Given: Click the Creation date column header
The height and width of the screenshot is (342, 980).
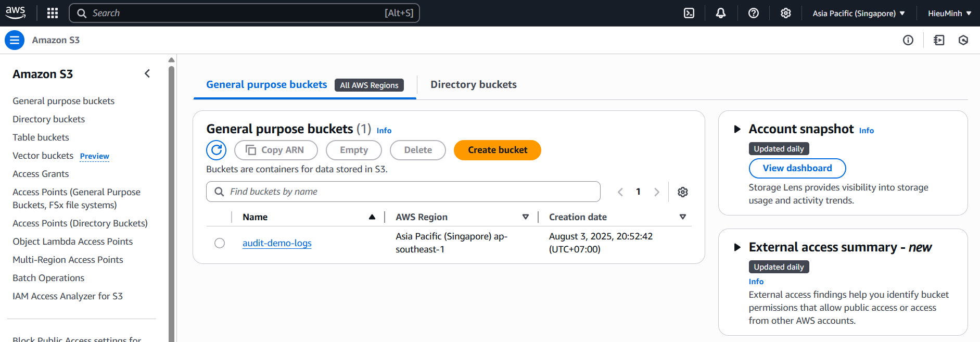Looking at the screenshot, I should point(578,217).
